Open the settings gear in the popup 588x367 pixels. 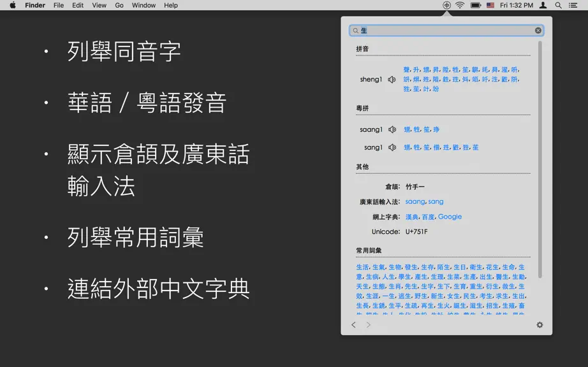540,325
